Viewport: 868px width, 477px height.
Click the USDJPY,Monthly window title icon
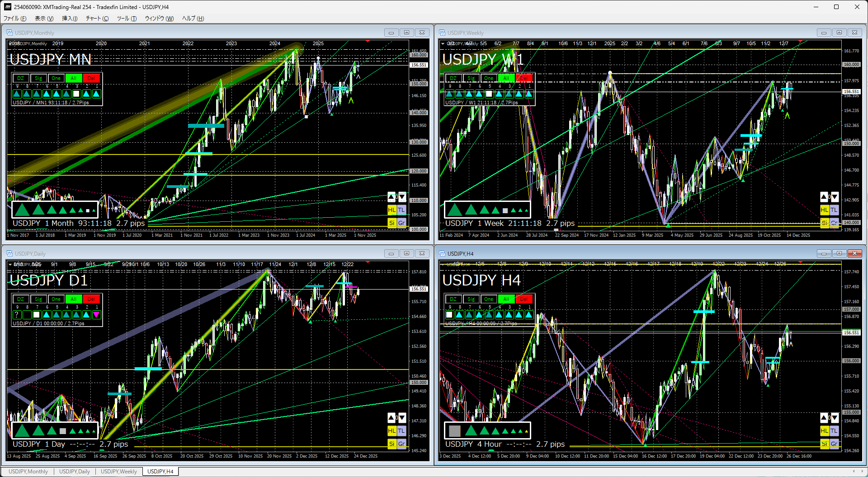click(9, 33)
